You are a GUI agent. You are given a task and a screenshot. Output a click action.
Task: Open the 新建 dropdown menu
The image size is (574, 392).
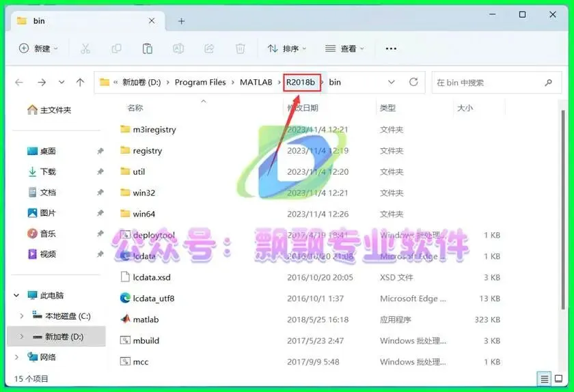pyautogui.click(x=38, y=48)
